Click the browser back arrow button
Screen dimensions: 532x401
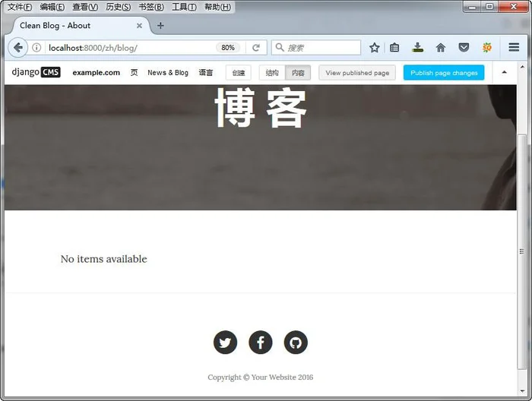(x=17, y=47)
